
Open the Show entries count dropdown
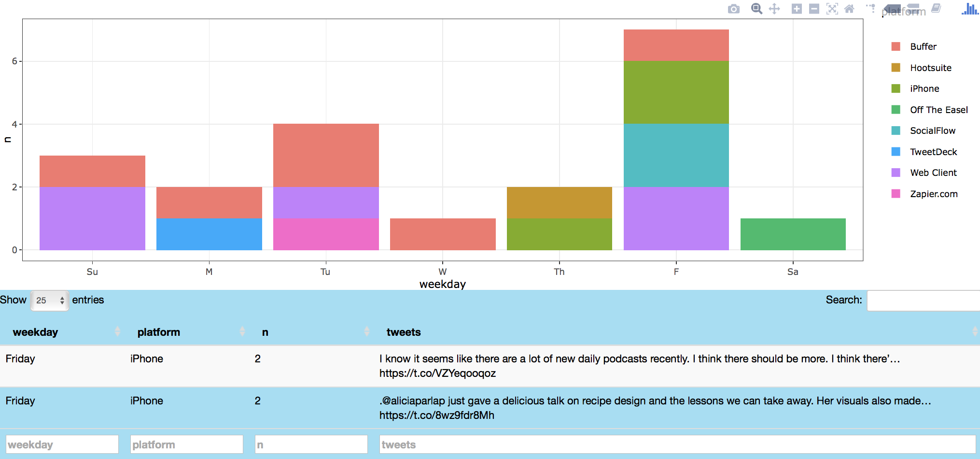49,300
